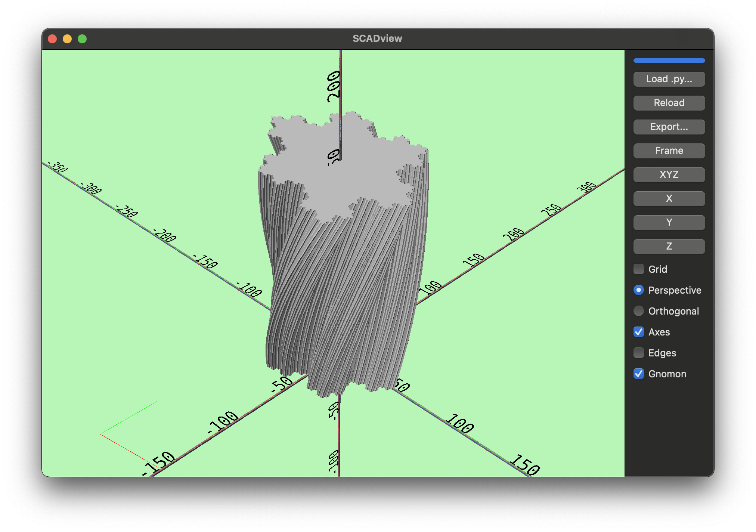Image resolution: width=756 pixels, height=532 pixels.
Task: Disable the Gnomon checkbox
Action: coord(639,374)
